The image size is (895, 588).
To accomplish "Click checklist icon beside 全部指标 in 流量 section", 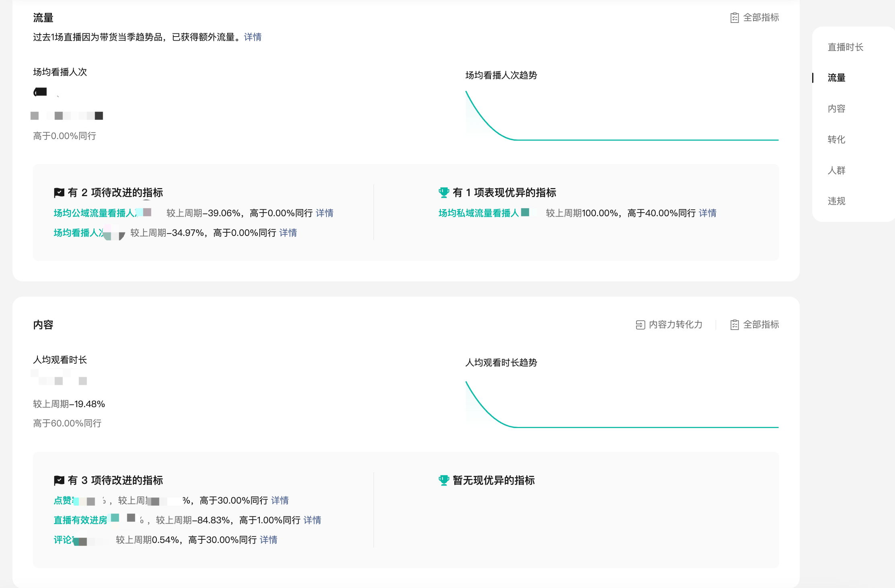I will tap(734, 18).
